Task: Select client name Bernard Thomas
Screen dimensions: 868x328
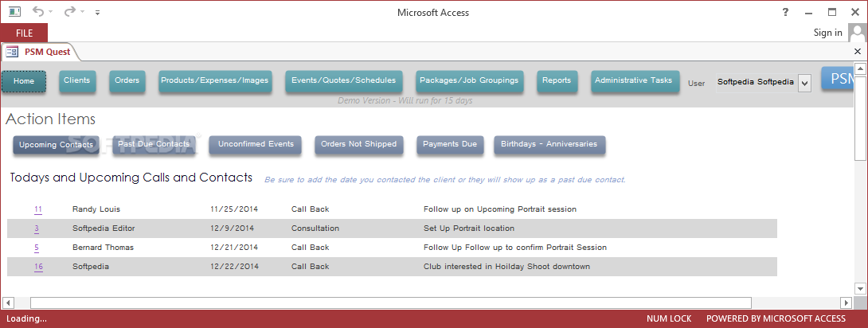Action: 103,248
